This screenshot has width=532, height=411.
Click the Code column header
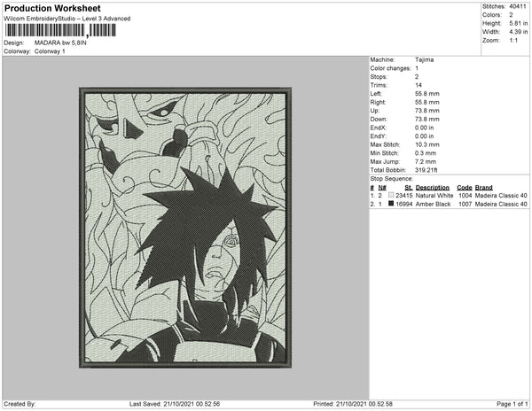465,188
